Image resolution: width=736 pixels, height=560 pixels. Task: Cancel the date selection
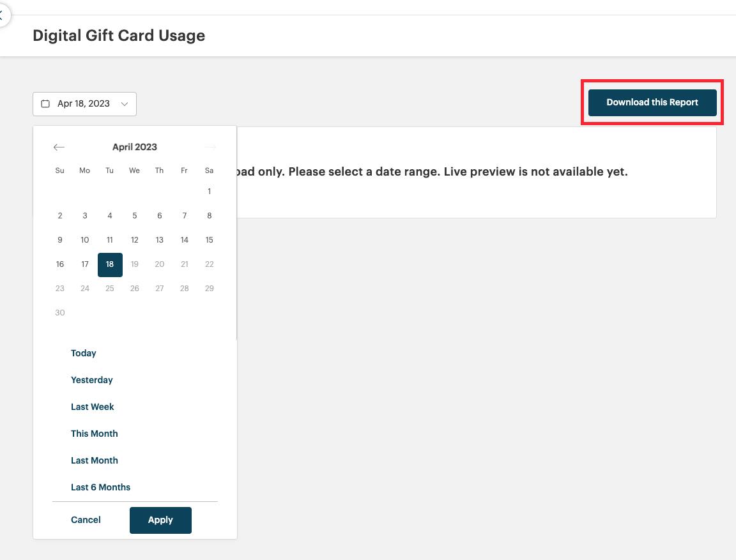pos(86,520)
